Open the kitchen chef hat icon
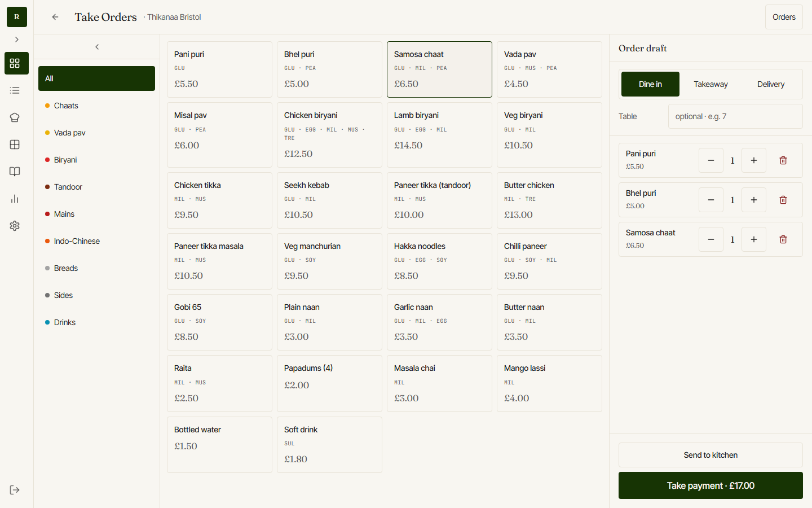Image resolution: width=812 pixels, height=508 pixels. (x=15, y=117)
